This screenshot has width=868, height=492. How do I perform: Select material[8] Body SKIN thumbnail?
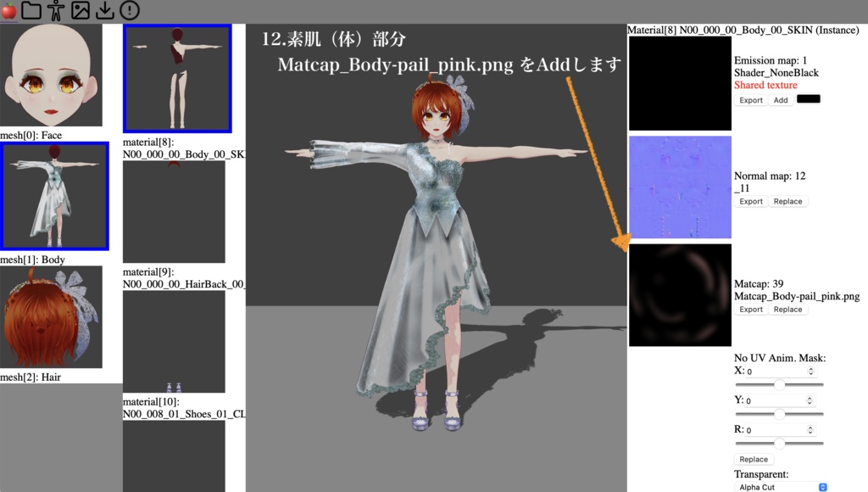(177, 78)
